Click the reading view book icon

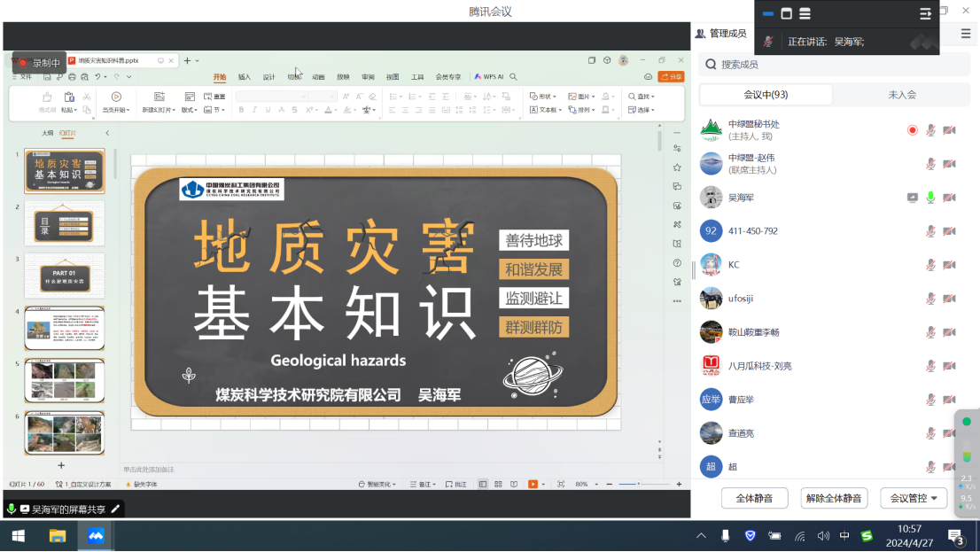(x=514, y=485)
